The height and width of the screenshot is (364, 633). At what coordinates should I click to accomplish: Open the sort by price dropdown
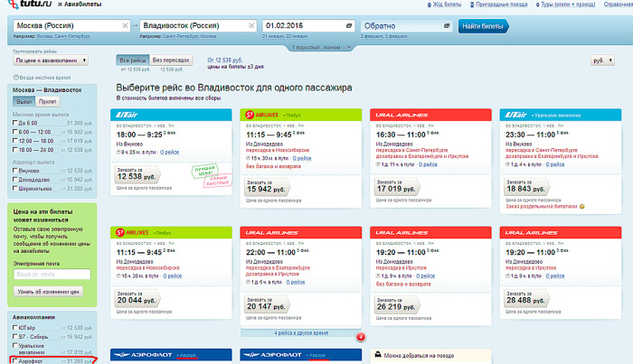pos(49,60)
